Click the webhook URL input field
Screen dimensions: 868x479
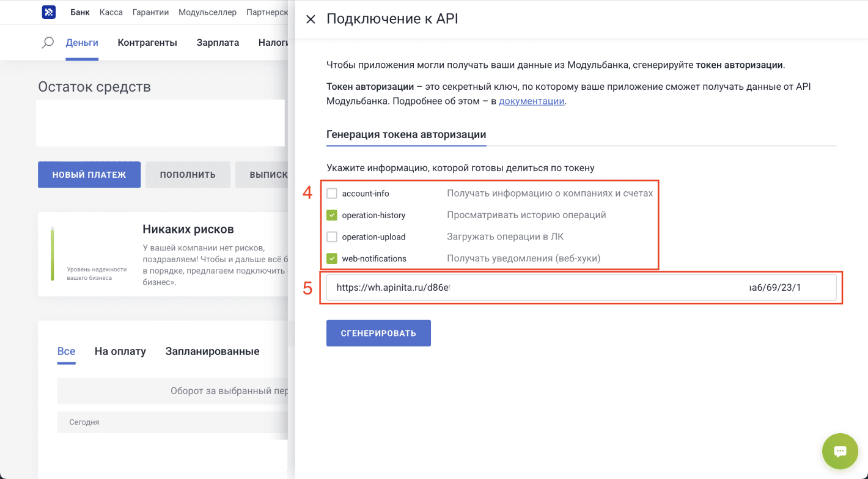click(581, 287)
